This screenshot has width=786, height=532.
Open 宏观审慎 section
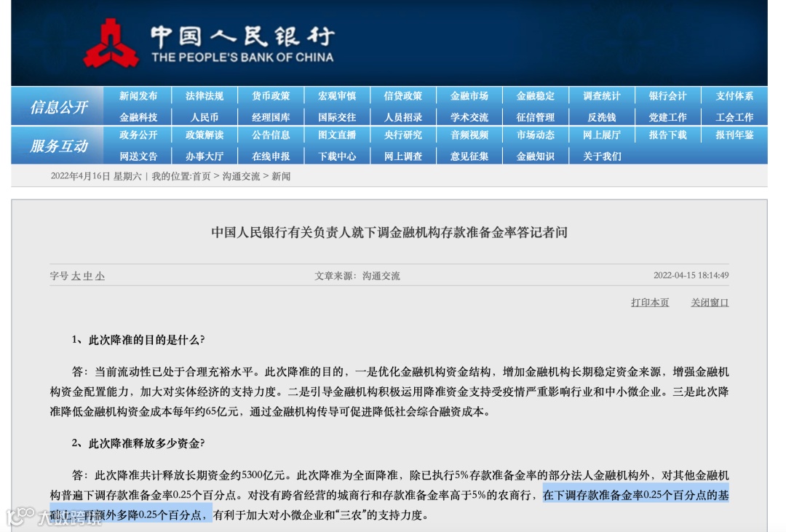[x=337, y=96]
